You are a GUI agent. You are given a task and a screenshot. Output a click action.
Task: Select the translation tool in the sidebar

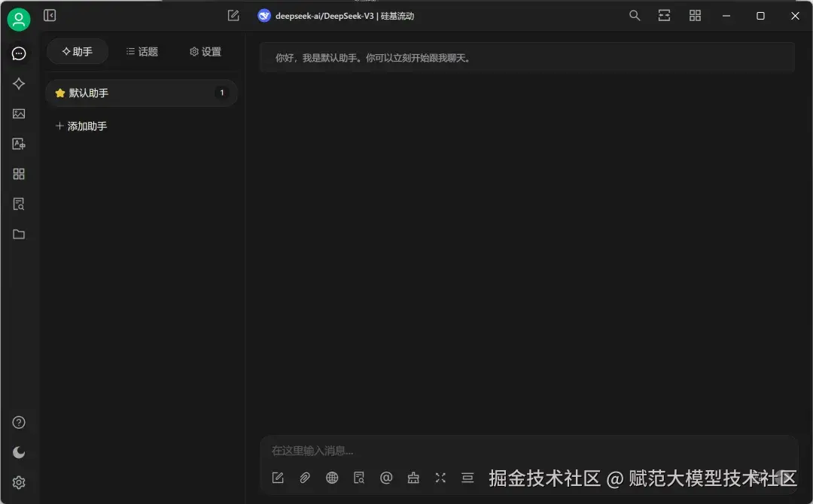coord(19,144)
